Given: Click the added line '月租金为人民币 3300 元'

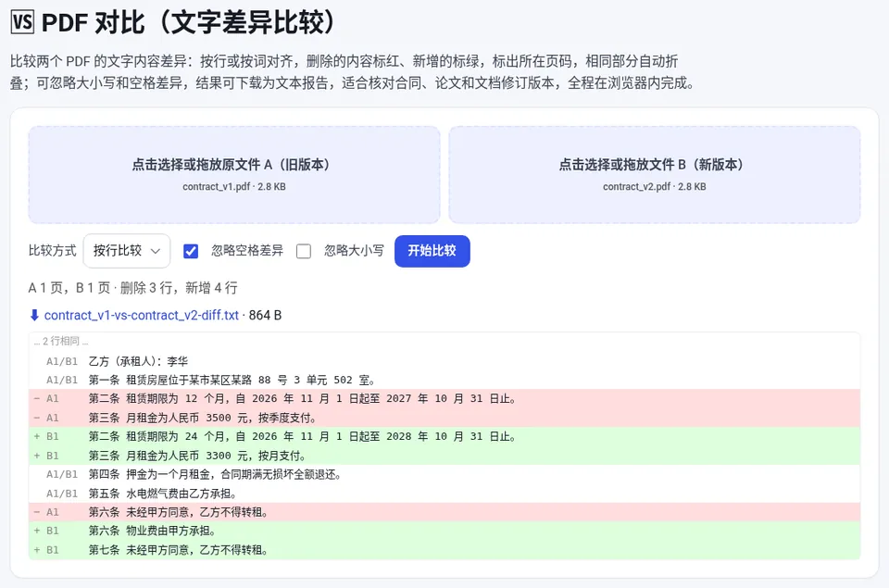Looking at the screenshot, I should point(444,456).
